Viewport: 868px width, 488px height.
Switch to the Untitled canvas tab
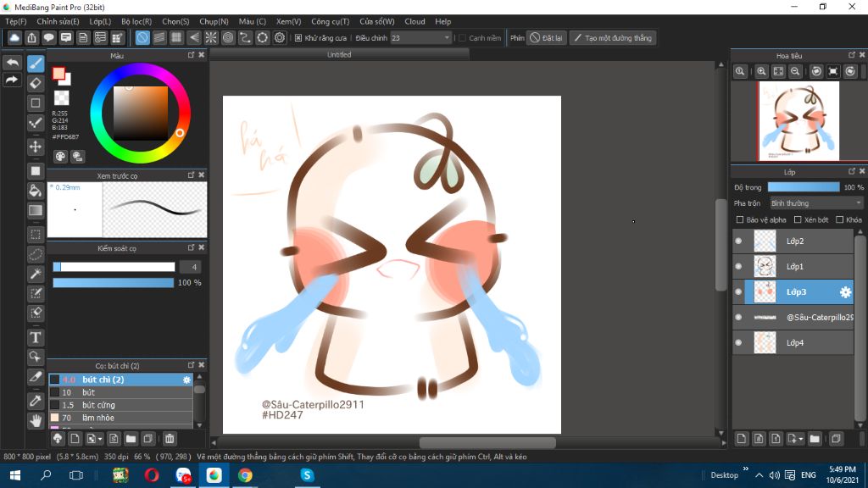[339, 55]
